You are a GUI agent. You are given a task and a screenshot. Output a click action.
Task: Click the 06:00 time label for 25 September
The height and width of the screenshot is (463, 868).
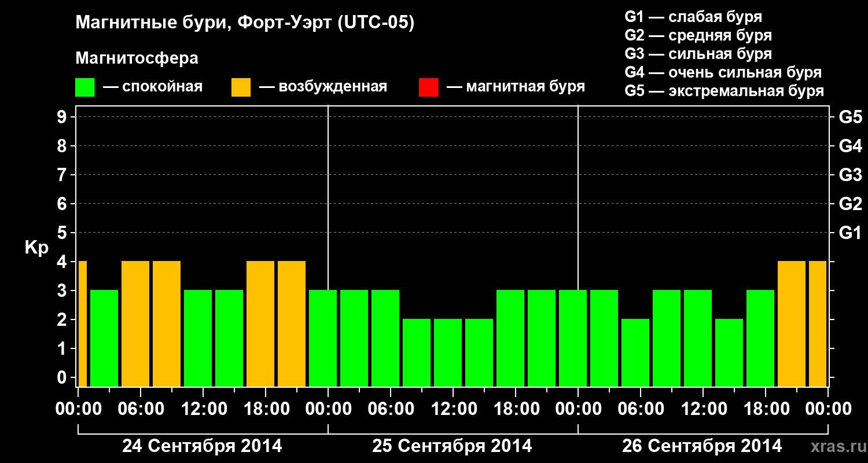click(x=391, y=409)
